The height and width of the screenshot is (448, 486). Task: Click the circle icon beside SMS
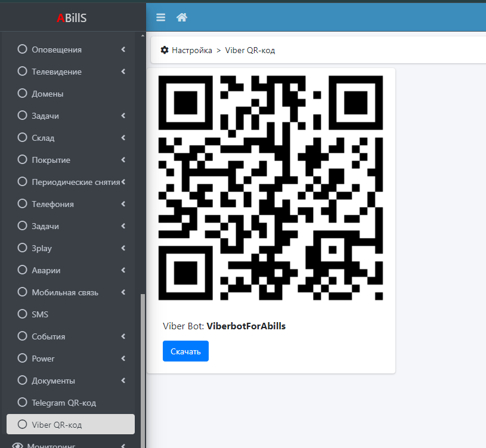(x=22, y=314)
